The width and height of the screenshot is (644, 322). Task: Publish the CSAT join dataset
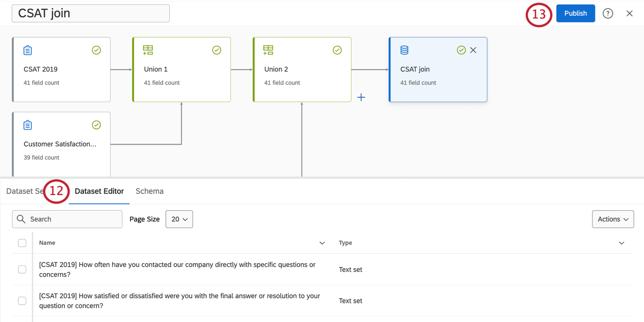pos(575,14)
